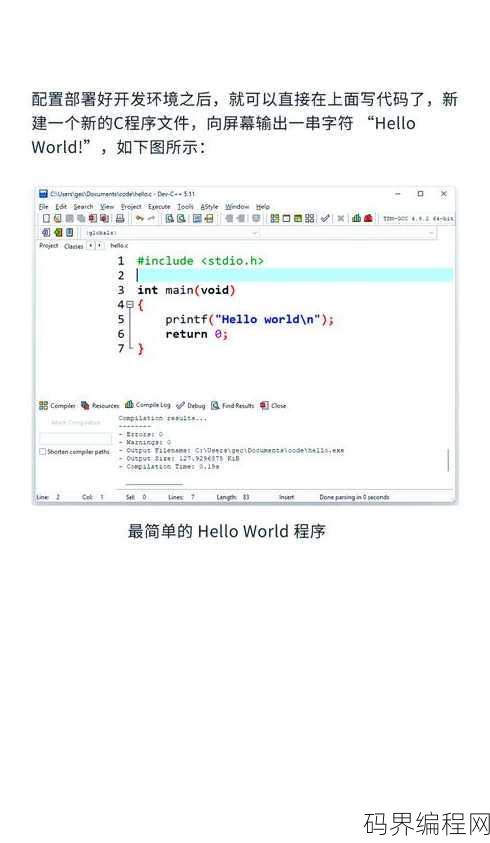Click the Compile toolbar icon with four squares
490x843 pixels.
[x=274, y=218]
